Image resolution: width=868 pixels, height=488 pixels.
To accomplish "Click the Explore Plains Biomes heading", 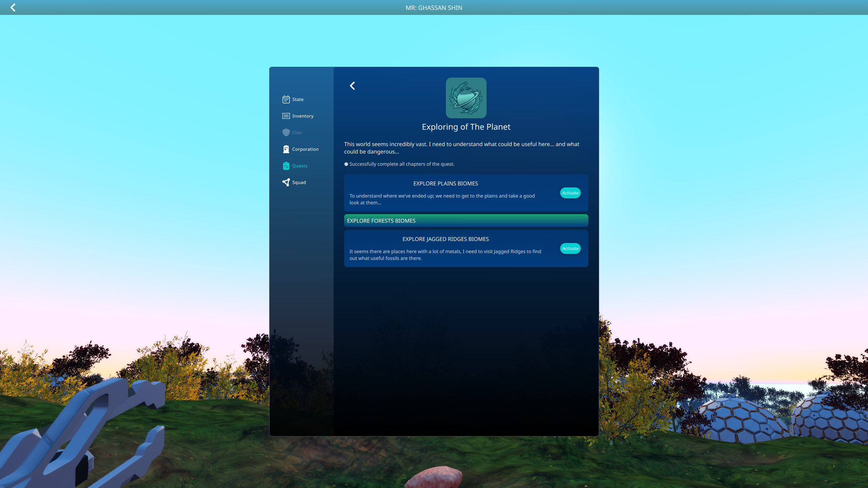I will (x=446, y=183).
